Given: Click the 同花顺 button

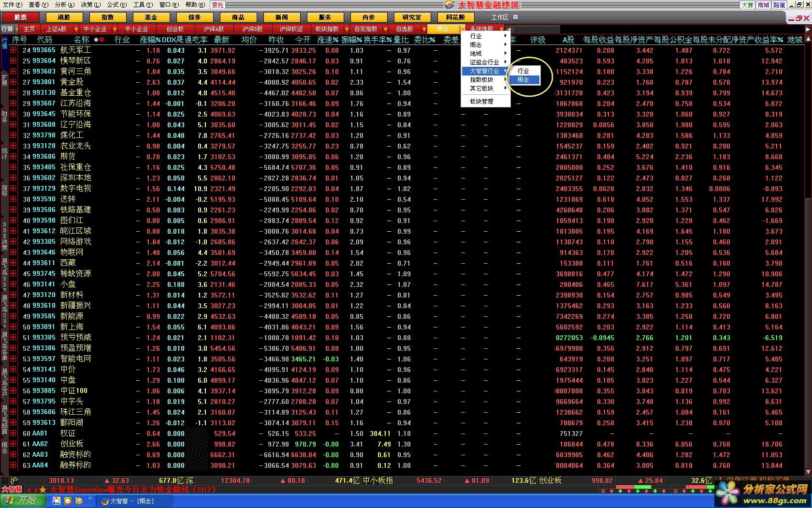Looking at the screenshot, I should pos(456,17).
